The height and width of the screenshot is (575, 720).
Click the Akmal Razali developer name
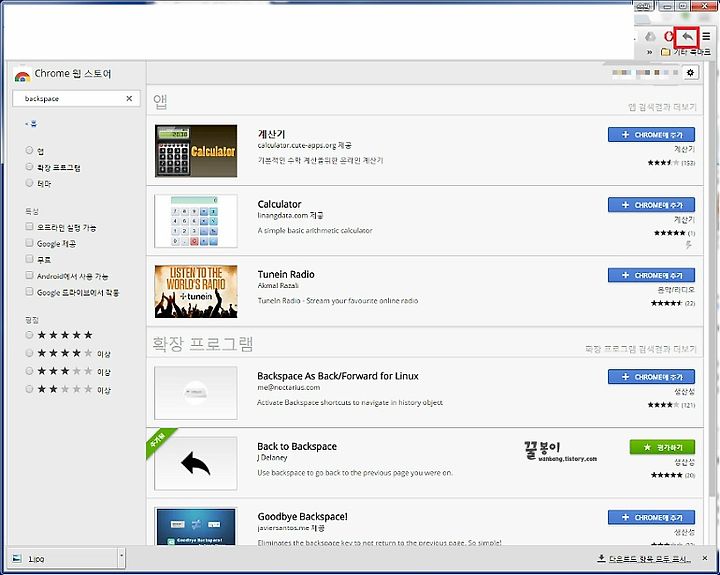tap(278, 286)
